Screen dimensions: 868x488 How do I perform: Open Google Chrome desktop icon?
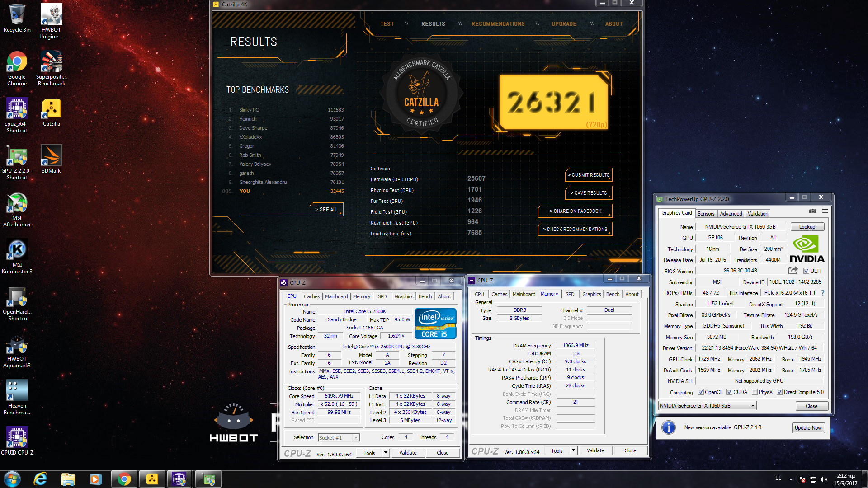pos(17,68)
